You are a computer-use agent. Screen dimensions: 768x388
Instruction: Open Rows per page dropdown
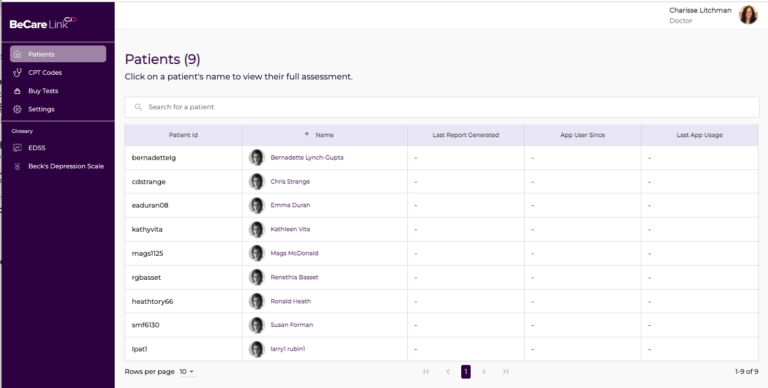click(187, 372)
